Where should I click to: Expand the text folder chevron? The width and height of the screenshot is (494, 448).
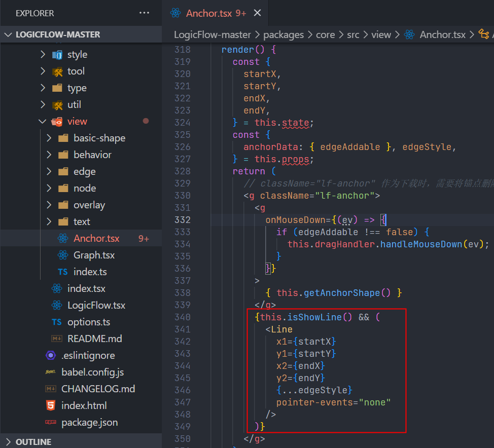click(49, 221)
